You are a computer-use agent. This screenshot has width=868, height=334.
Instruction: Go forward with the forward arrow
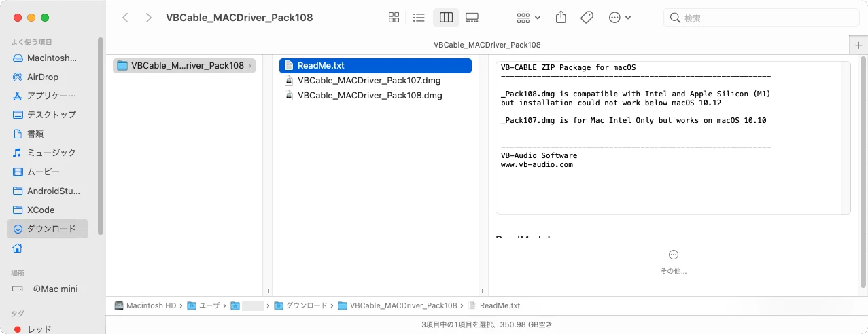tap(149, 18)
